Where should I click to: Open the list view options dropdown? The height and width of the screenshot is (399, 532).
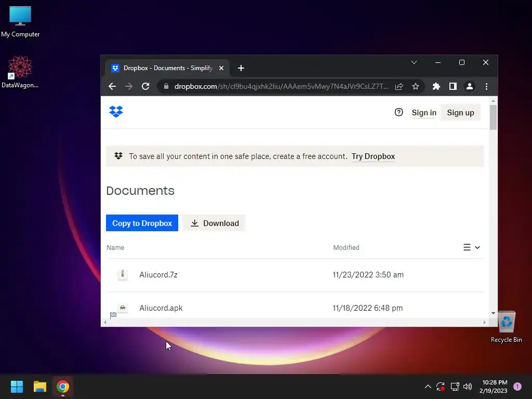[x=472, y=247]
